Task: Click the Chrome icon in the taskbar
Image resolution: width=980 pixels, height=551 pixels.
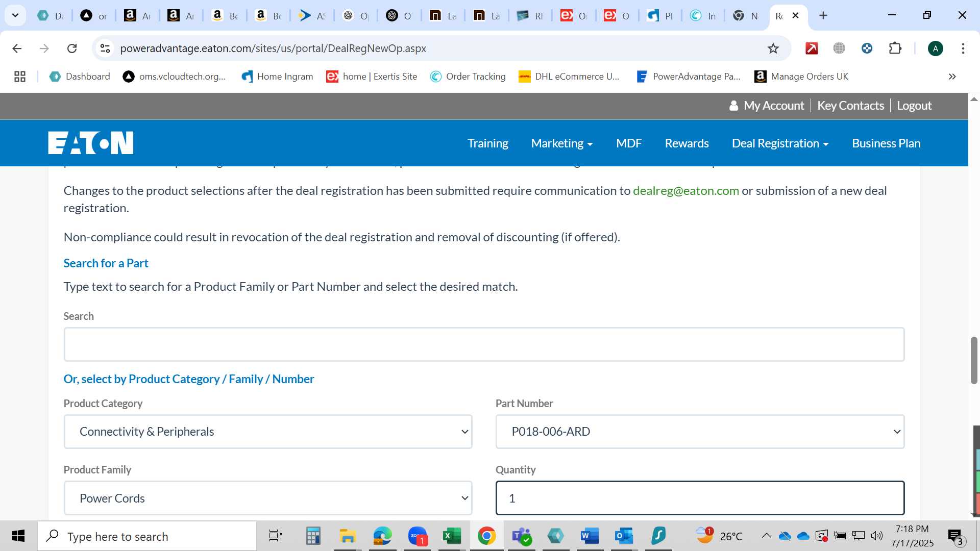Action: click(x=486, y=536)
